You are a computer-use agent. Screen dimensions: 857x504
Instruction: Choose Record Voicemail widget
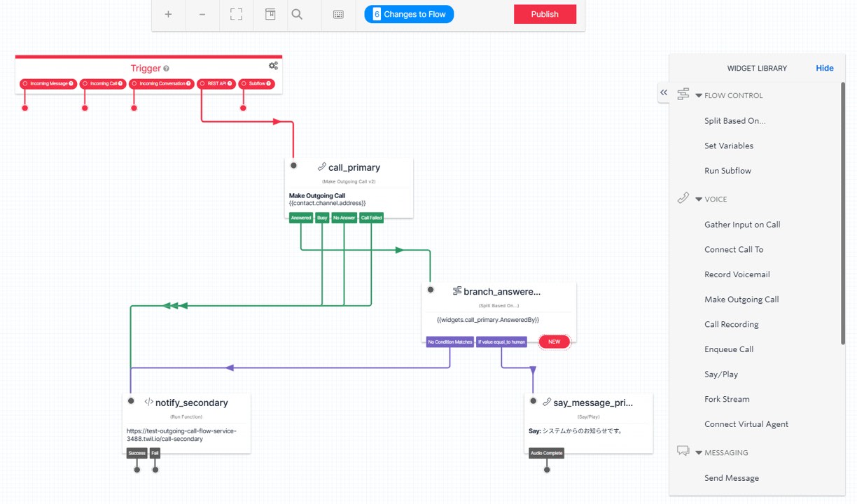pos(737,274)
